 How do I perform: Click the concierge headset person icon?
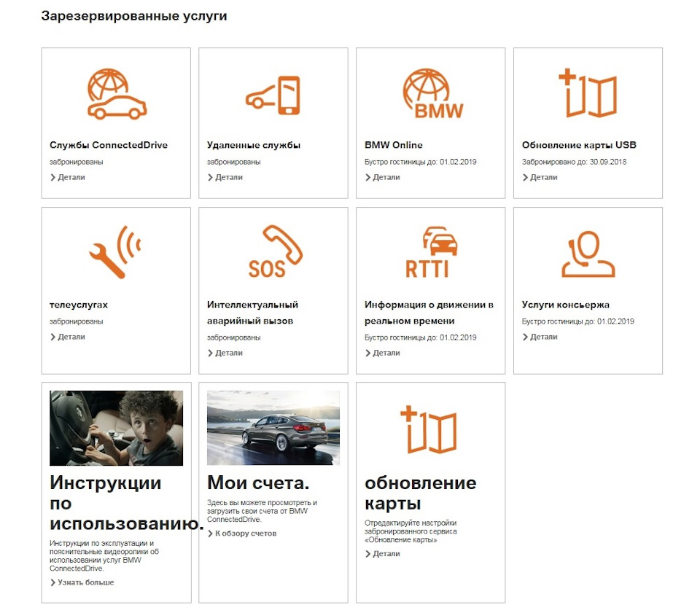coord(588,254)
